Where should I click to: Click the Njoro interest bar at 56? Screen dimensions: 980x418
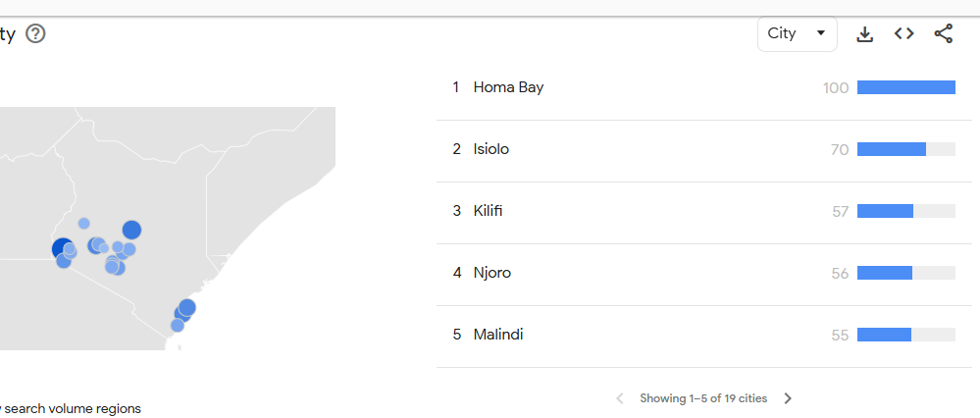pos(884,273)
